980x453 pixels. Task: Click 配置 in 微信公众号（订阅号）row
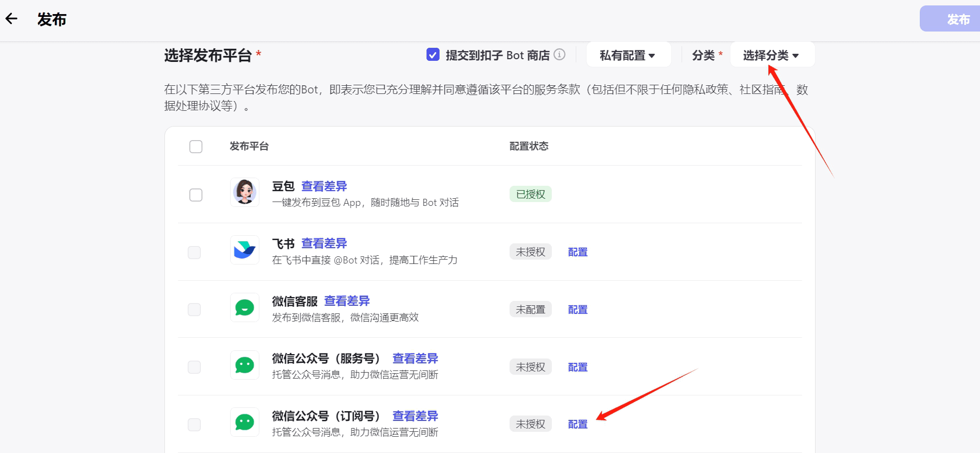coord(578,424)
